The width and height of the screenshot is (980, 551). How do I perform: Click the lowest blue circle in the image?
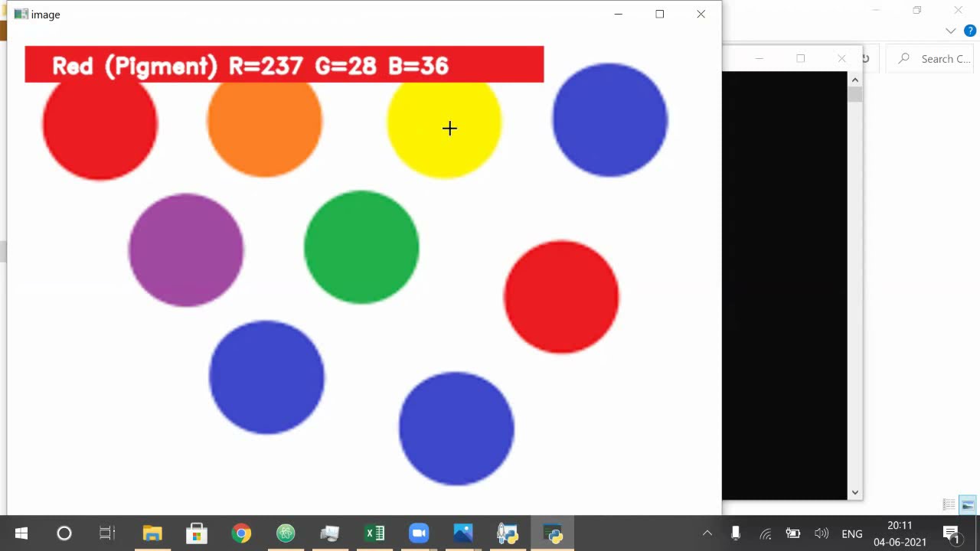[x=456, y=429]
